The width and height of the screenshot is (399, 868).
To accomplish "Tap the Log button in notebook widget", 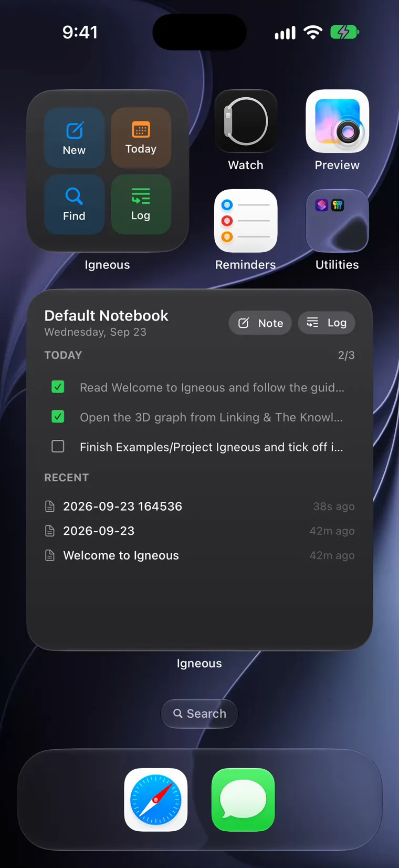I will point(327,323).
